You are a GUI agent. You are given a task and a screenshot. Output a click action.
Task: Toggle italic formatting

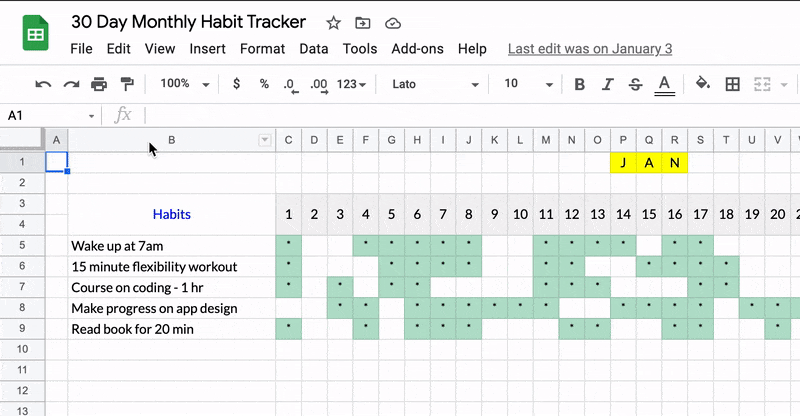click(x=607, y=84)
